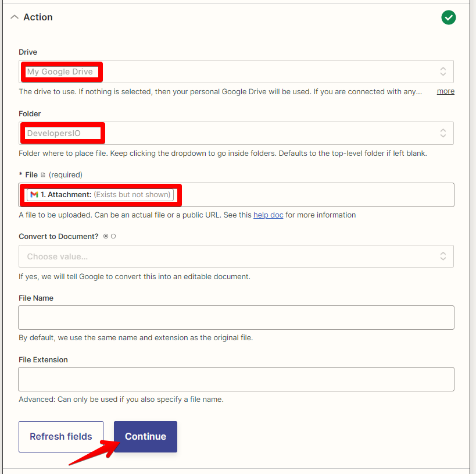Viewport: 476px width, 474px height.
Task: Collapse the Action section using its chevron
Action: coord(15,17)
